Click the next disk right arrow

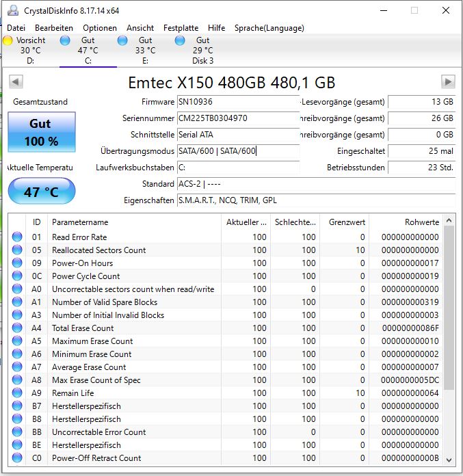pyautogui.click(x=448, y=81)
